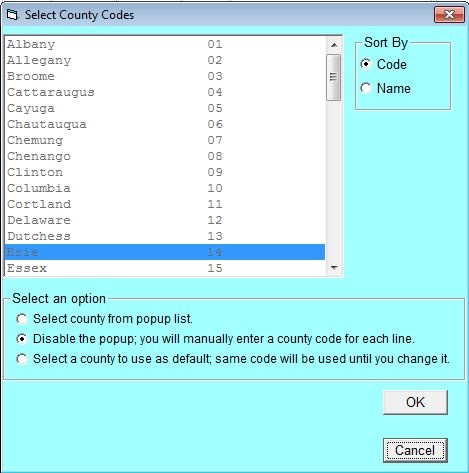Select Clinton county code 09
The image size is (469, 473).
tap(165, 172)
